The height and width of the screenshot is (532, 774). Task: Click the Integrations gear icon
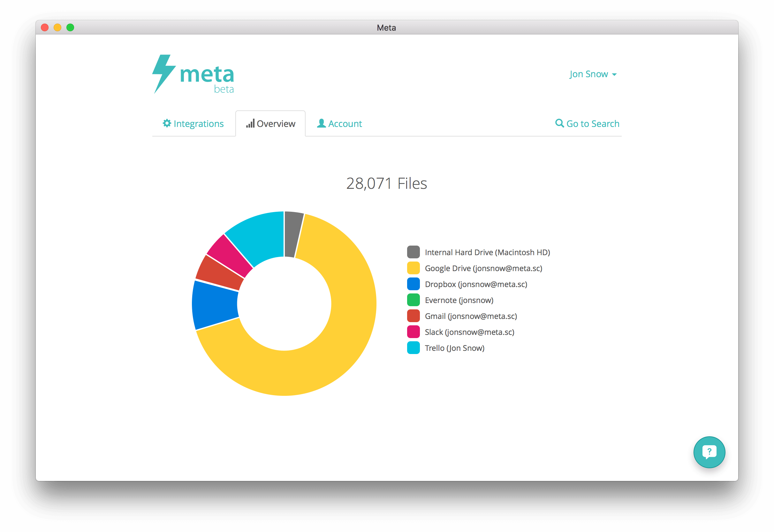(167, 123)
